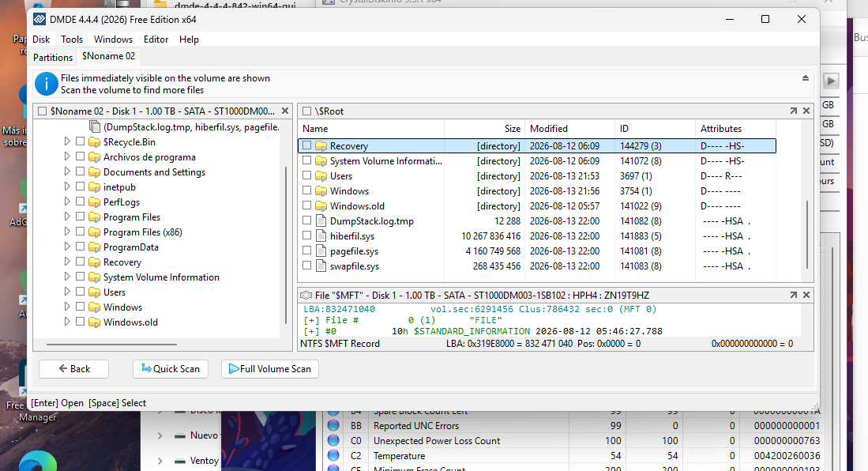Click the hiberfil.sys file icon

[x=321, y=236]
